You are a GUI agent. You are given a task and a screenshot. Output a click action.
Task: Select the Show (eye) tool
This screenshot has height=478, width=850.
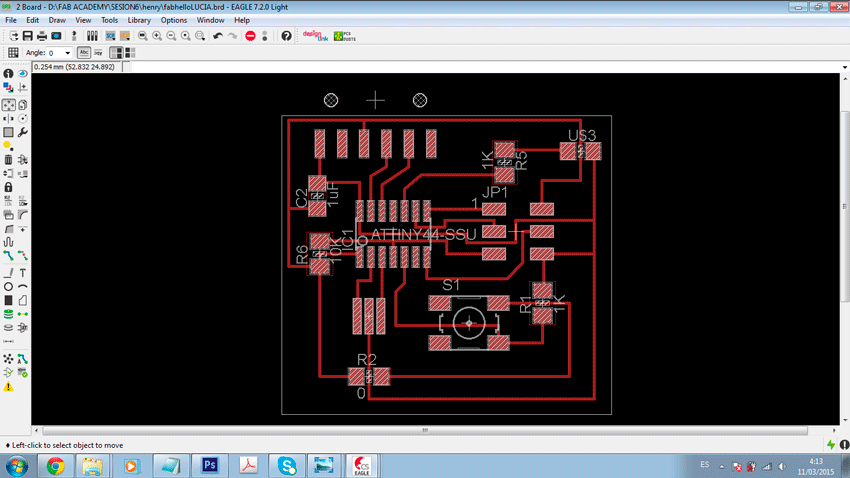(22, 73)
